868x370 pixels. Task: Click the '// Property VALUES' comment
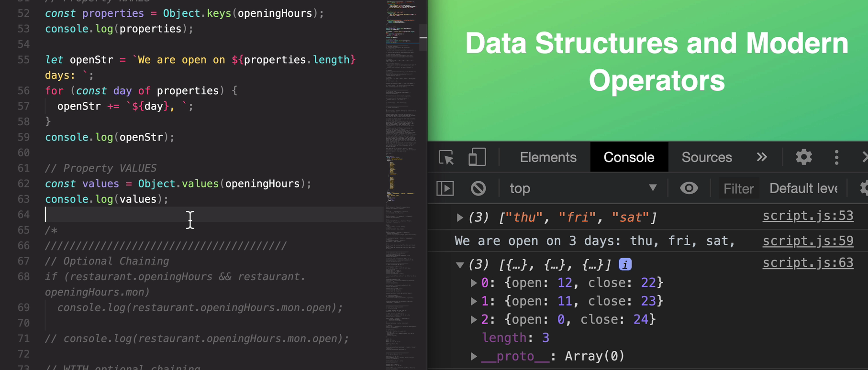pyautogui.click(x=100, y=168)
